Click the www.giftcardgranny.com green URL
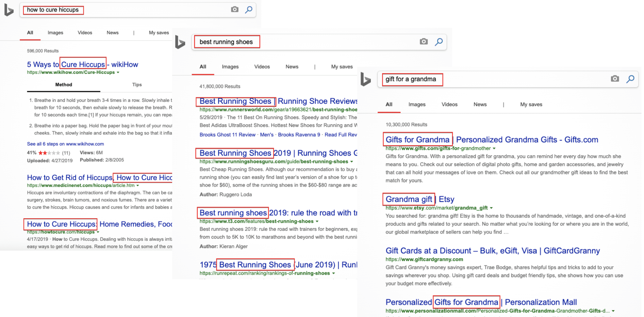The image size is (644, 317). tap(424, 259)
